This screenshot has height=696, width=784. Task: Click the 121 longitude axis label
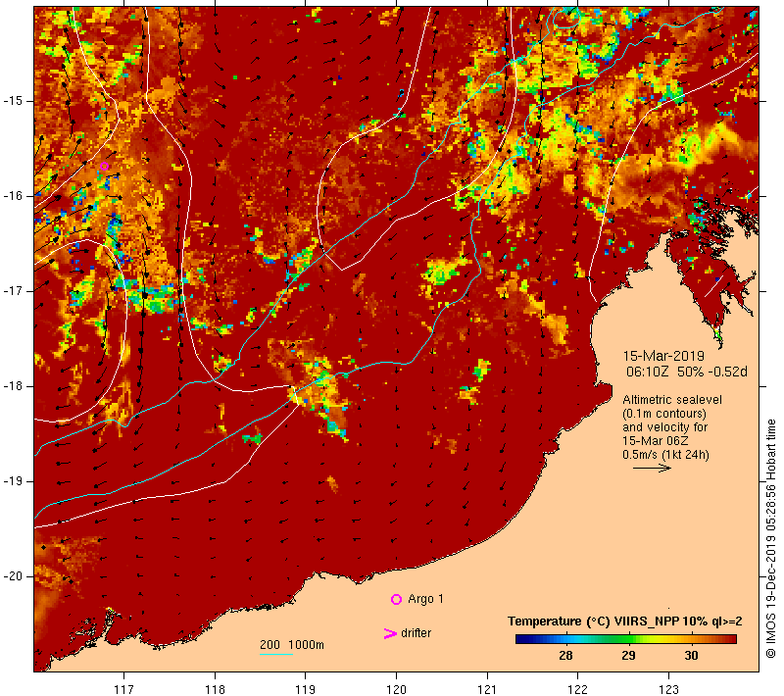pos(487,689)
